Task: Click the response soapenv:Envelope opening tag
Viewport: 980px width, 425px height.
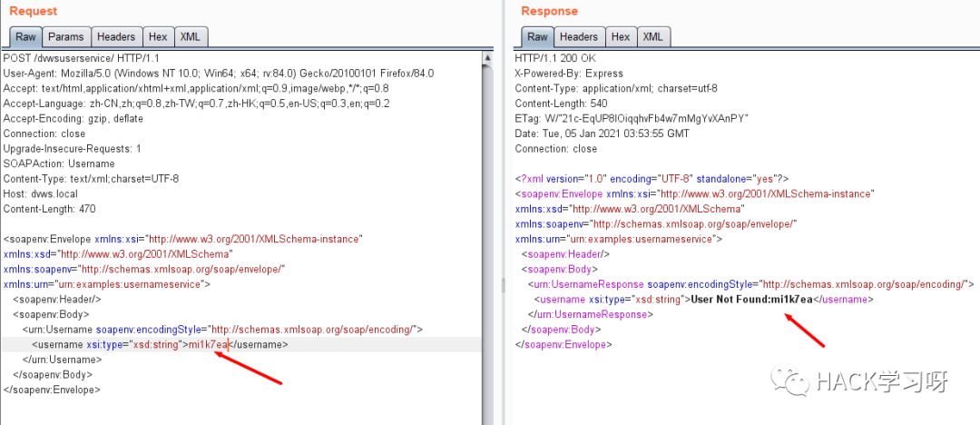Action: (695, 193)
